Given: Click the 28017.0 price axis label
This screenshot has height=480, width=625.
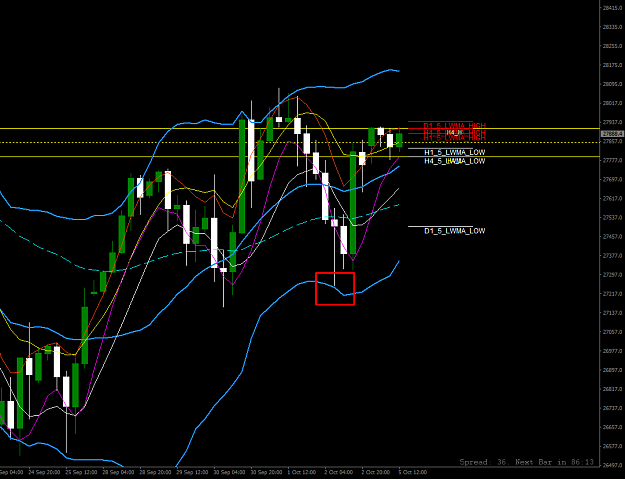Looking at the screenshot, I should coord(613,103).
